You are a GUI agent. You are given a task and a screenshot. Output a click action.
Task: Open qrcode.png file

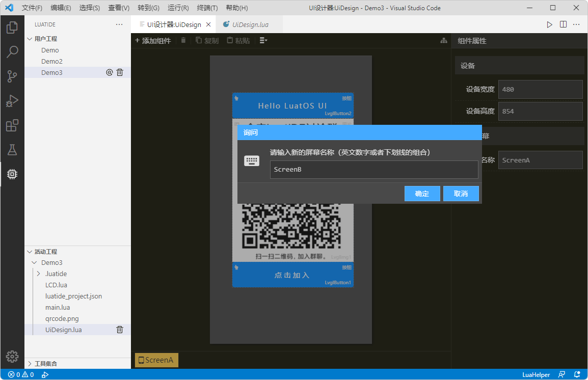coord(77,318)
